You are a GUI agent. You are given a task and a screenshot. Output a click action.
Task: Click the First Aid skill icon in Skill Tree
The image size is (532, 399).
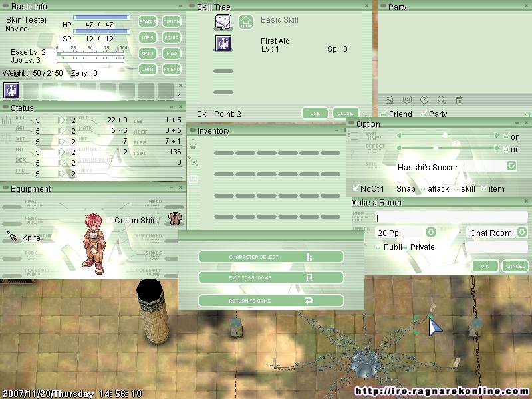tap(223, 43)
